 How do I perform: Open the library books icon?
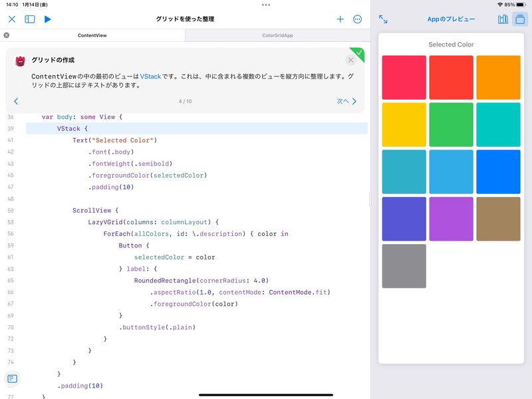503,19
